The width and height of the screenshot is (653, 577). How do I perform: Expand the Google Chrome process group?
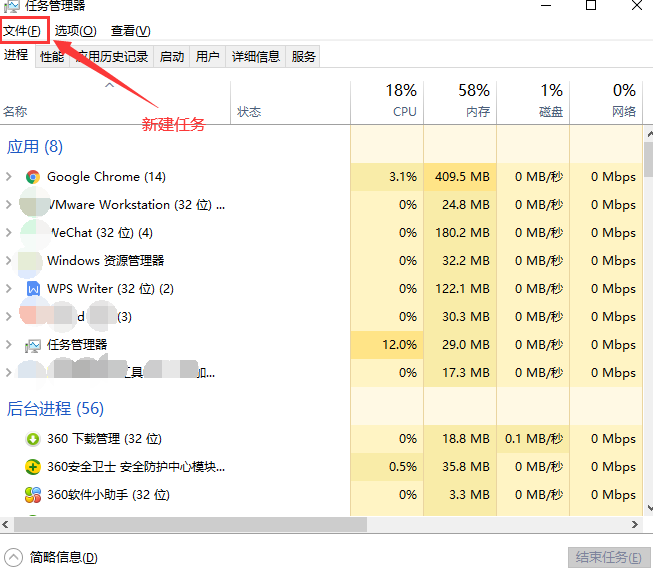(x=9, y=177)
